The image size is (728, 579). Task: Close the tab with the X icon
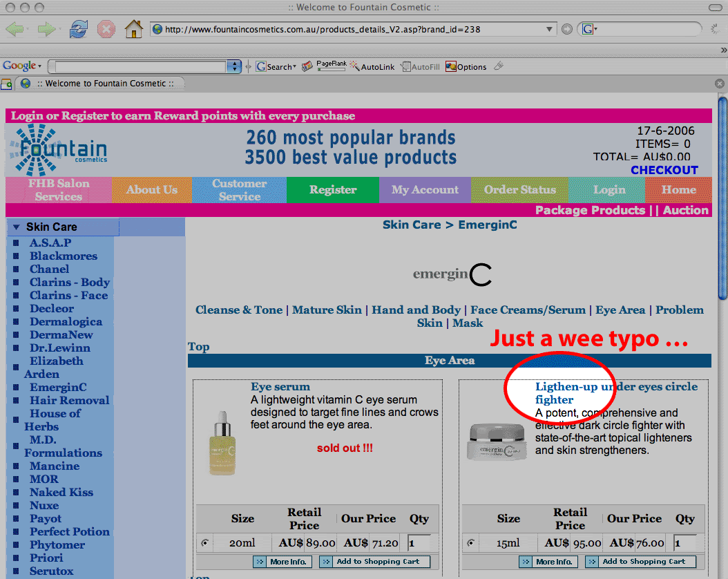pyautogui.click(x=720, y=84)
